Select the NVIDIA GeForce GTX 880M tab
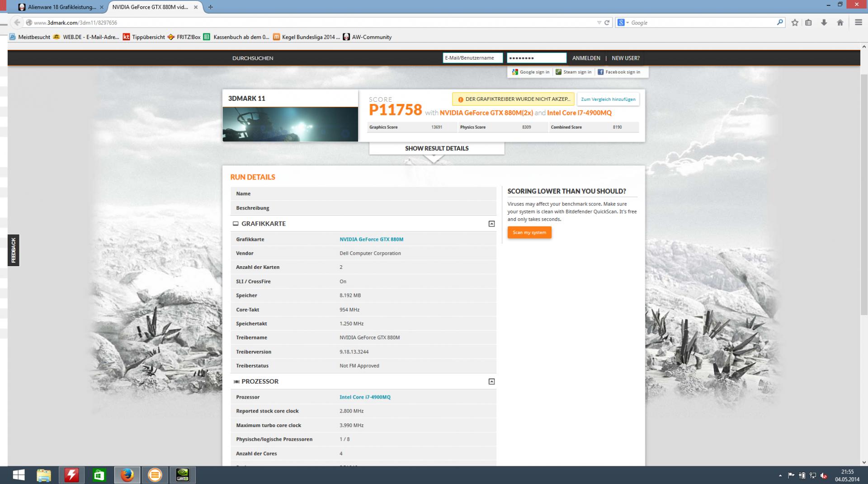Screen dimensions: 868x484 pos(151,7)
